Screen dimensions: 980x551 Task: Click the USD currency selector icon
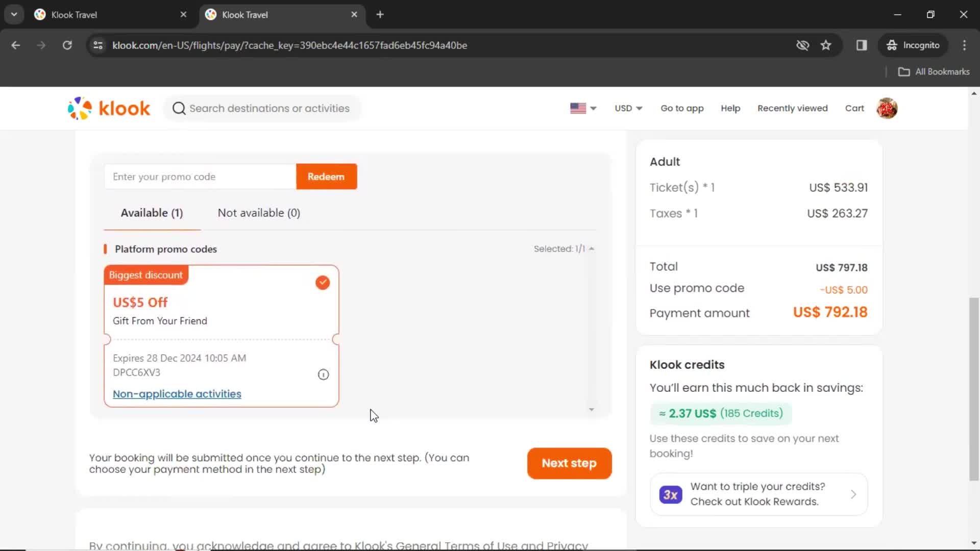pyautogui.click(x=627, y=108)
